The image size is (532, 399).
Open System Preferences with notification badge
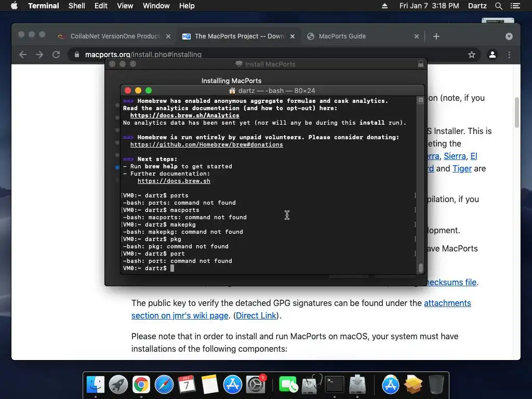click(x=256, y=385)
